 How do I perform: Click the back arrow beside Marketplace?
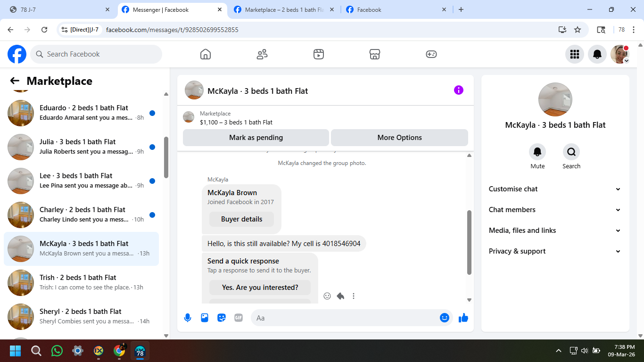pos(15,81)
